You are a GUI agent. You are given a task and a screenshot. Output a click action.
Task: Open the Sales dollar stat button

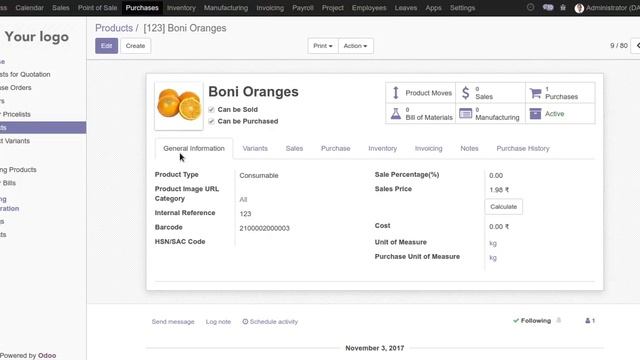point(490,93)
